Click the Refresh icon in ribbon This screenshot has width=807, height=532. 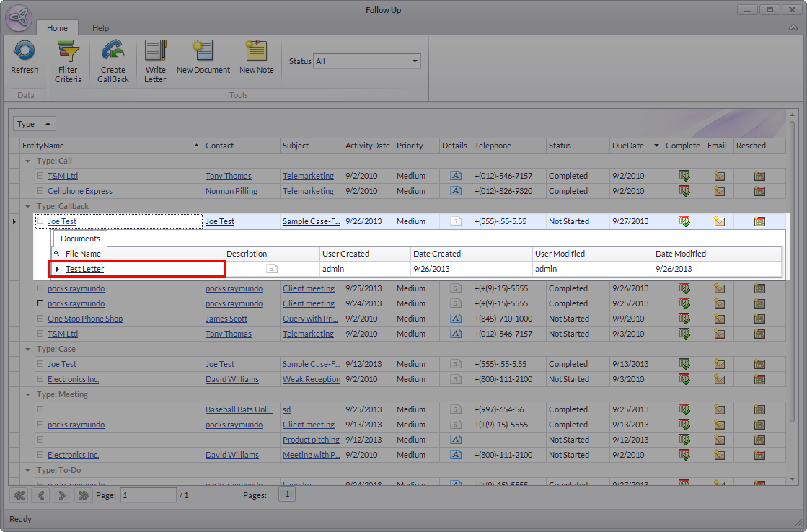24,52
